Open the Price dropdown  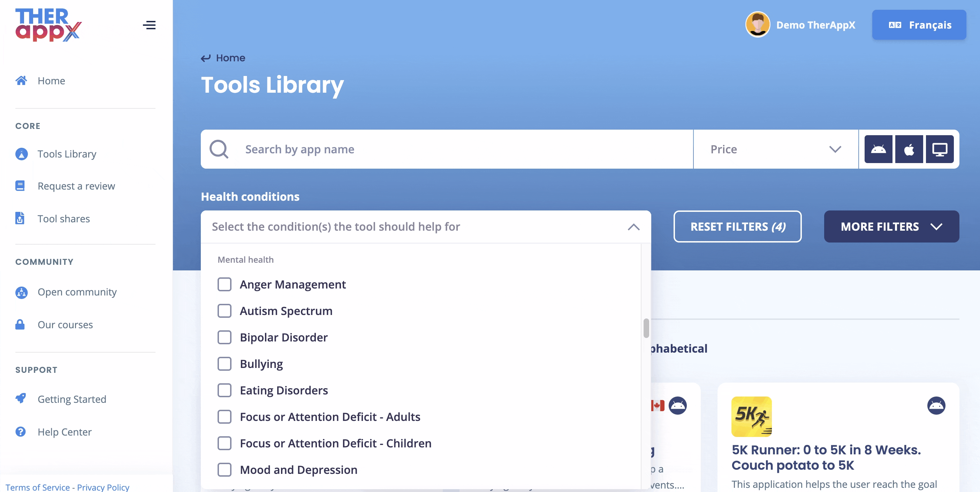tap(775, 149)
